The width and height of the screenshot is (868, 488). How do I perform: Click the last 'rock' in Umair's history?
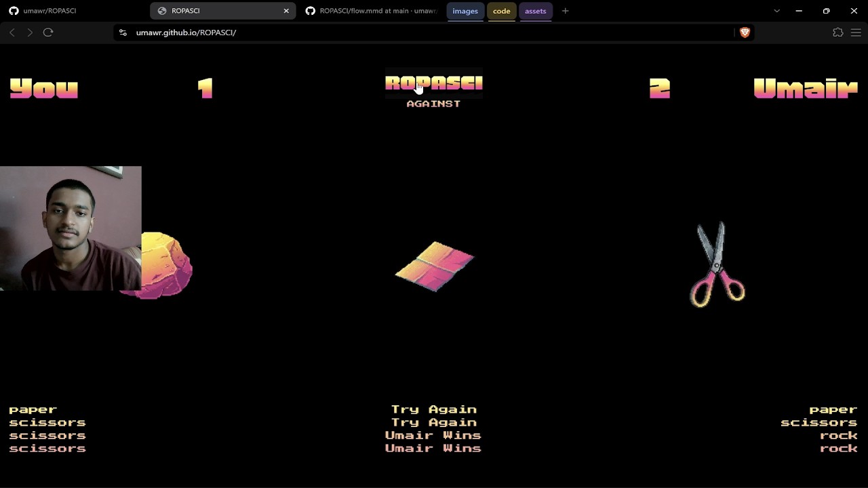(x=839, y=448)
